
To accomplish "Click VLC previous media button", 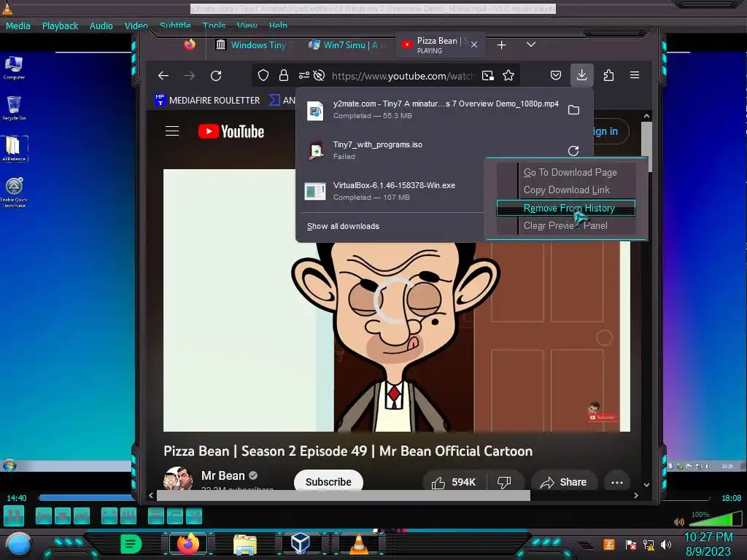I will [x=43, y=516].
